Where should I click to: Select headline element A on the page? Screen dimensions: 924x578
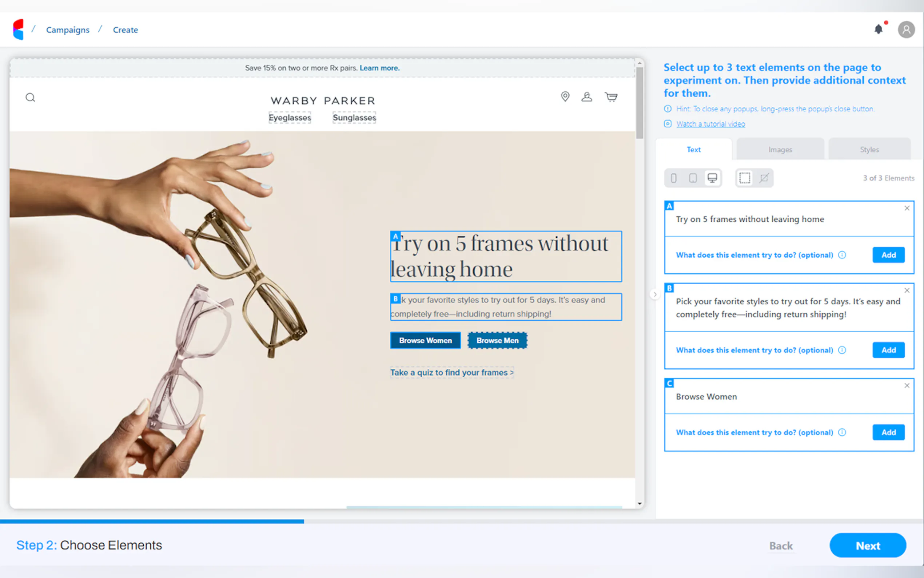505,256
